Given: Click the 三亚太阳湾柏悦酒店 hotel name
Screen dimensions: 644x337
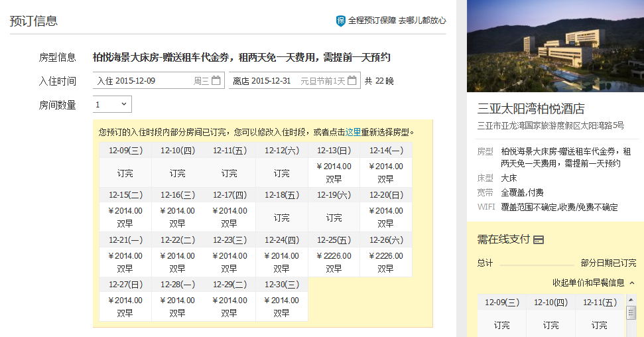Looking at the screenshot, I should pos(531,109).
